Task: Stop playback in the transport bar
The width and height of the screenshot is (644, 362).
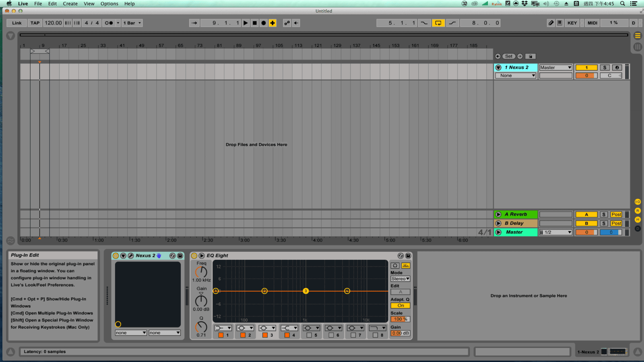Action: tap(255, 23)
